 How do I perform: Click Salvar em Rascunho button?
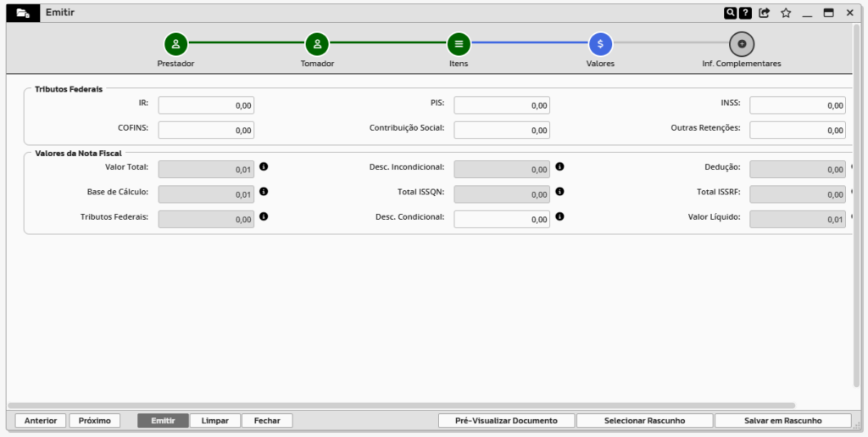pyautogui.click(x=782, y=421)
